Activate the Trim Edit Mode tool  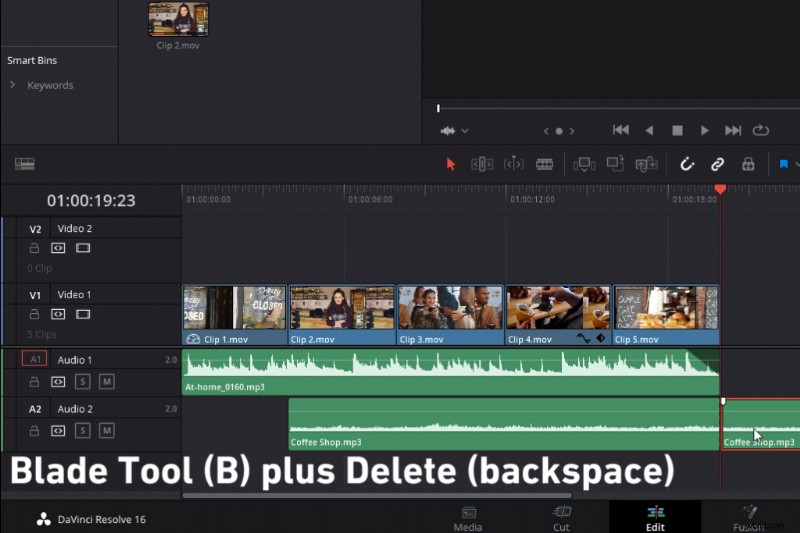pos(482,164)
